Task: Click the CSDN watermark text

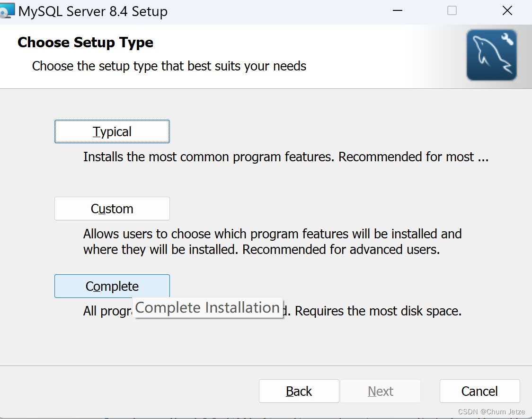Action: tap(491, 412)
